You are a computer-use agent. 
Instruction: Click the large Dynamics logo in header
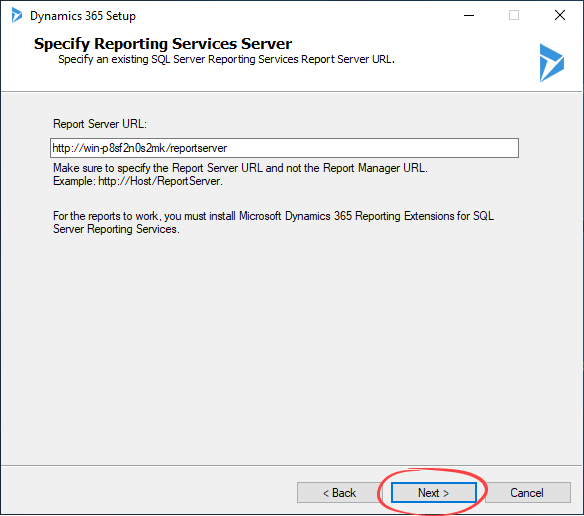click(x=552, y=63)
